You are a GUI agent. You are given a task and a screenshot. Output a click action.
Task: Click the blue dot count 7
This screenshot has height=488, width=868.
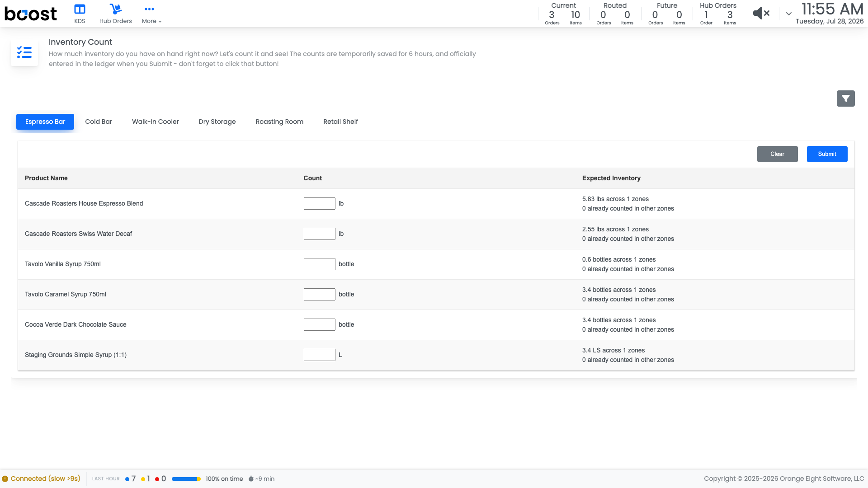131,479
